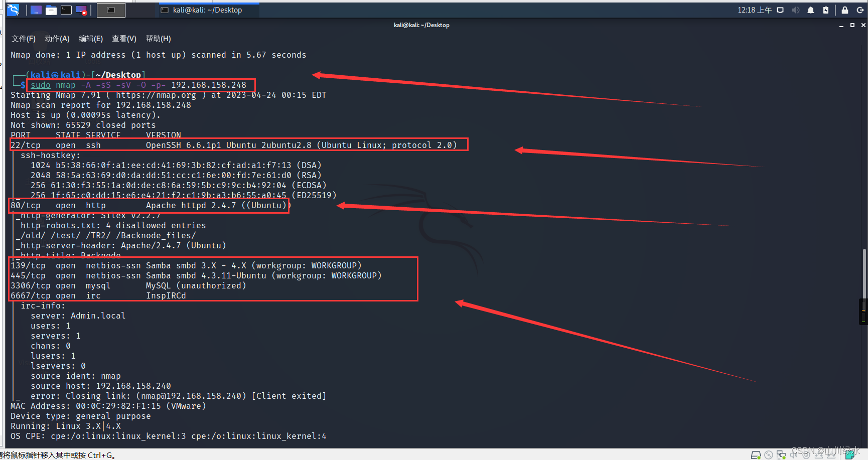Click the robots.txt disallowed entries line

113,225
